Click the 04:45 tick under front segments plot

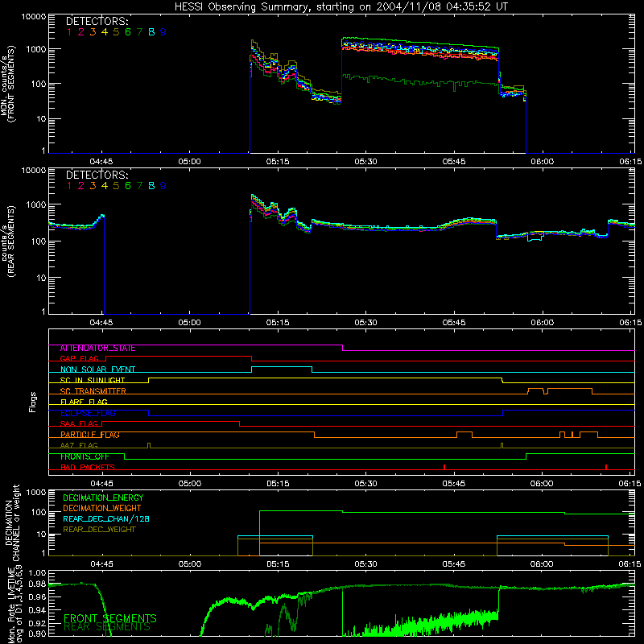(x=101, y=162)
